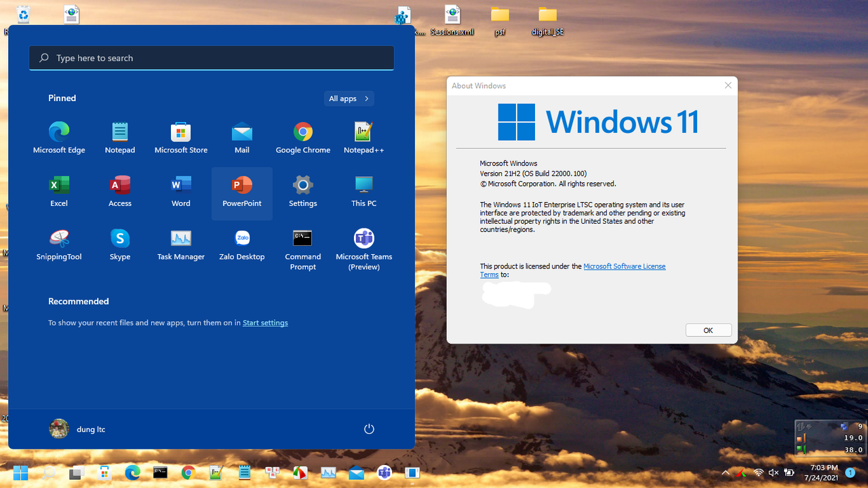The image size is (868, 488).
Task: Open Notepad++ from Start menu
Action: coord(364,138)
